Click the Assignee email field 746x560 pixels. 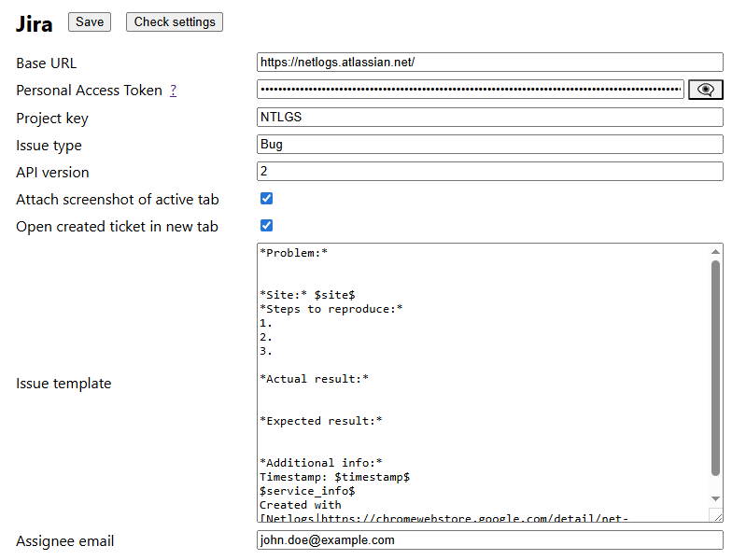490,540
